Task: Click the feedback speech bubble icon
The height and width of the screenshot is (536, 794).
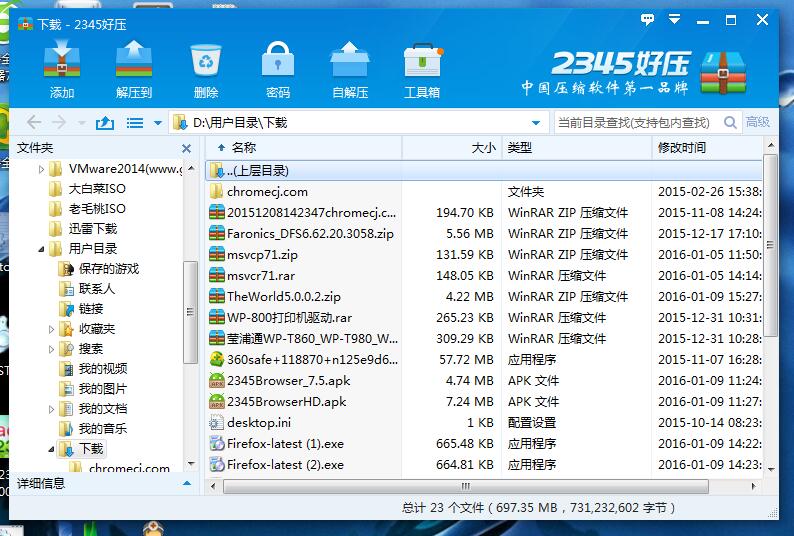Action: tap(647, 20)
